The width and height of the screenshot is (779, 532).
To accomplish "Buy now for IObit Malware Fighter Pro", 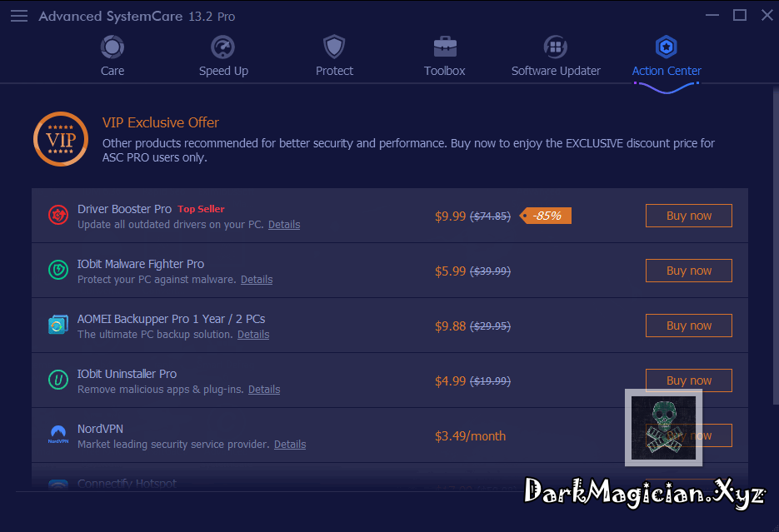I will [x=688, y=271].
